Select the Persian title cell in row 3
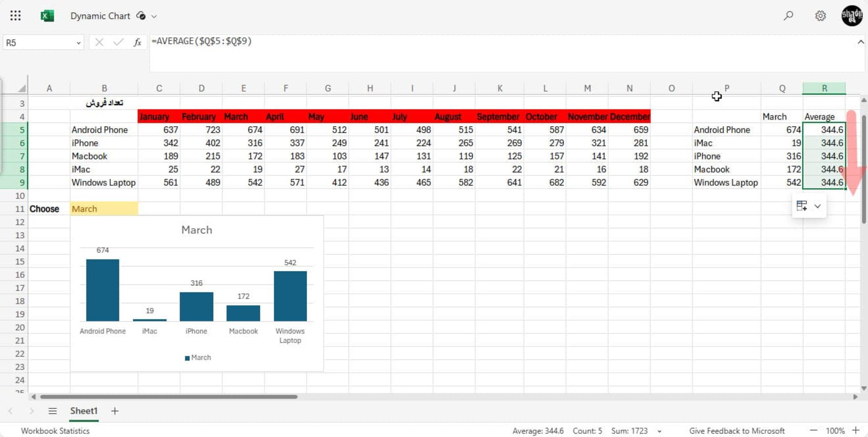Screen dimensions: 868x437 [104, 103]
